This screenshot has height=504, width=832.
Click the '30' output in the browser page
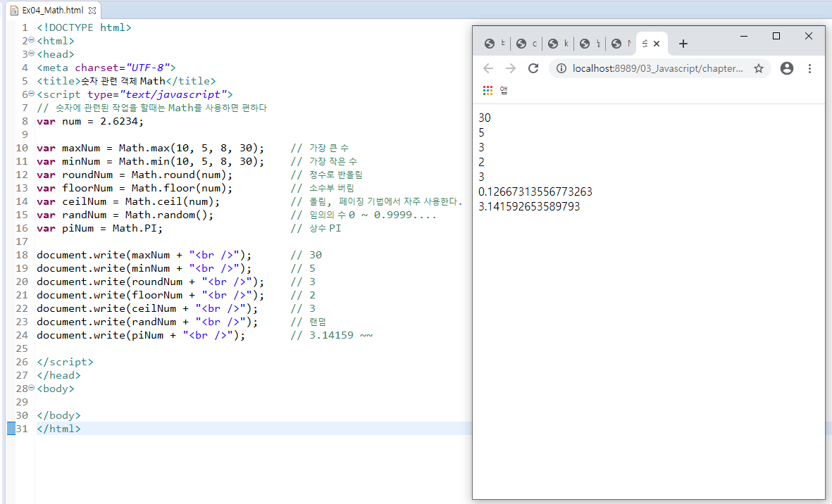(485, 118)
